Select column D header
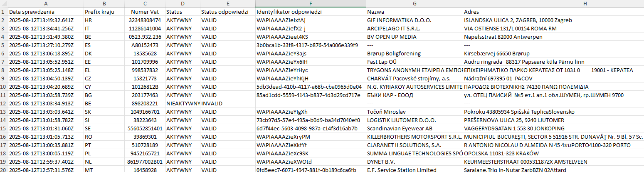 pos(182,3)
